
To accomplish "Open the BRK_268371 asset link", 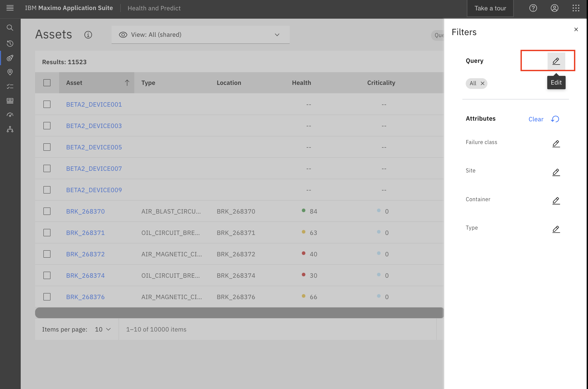I will (x=86, y=233).
